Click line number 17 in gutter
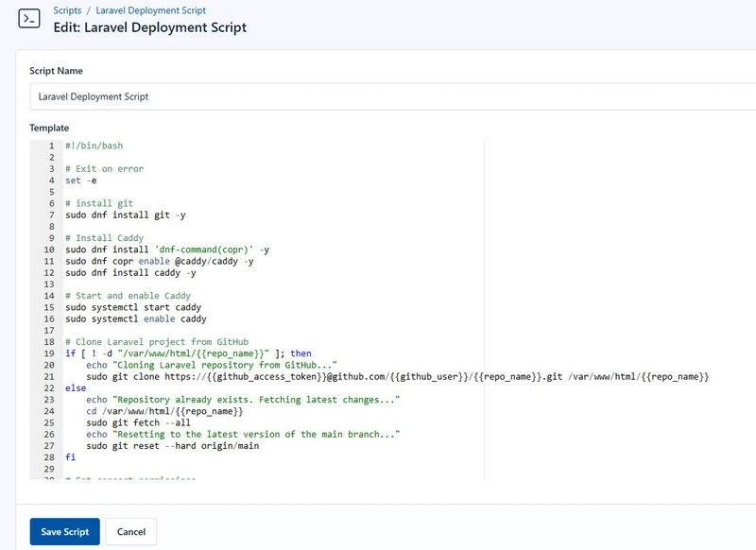This screenshot has width=756, height=550. [x=49, y=330]
